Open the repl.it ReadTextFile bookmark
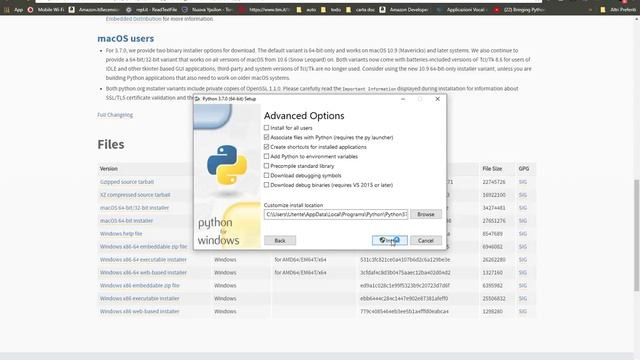The image size is (640, 360). click(152, 9)
